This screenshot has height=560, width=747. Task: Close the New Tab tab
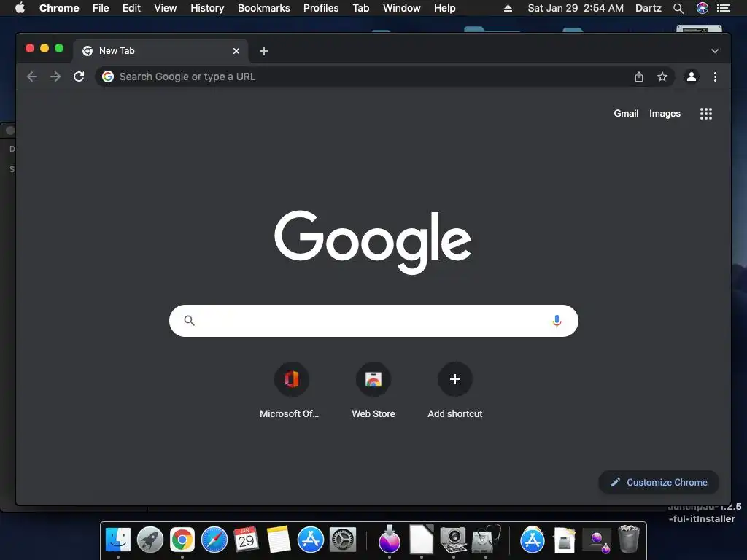(236, 51)
